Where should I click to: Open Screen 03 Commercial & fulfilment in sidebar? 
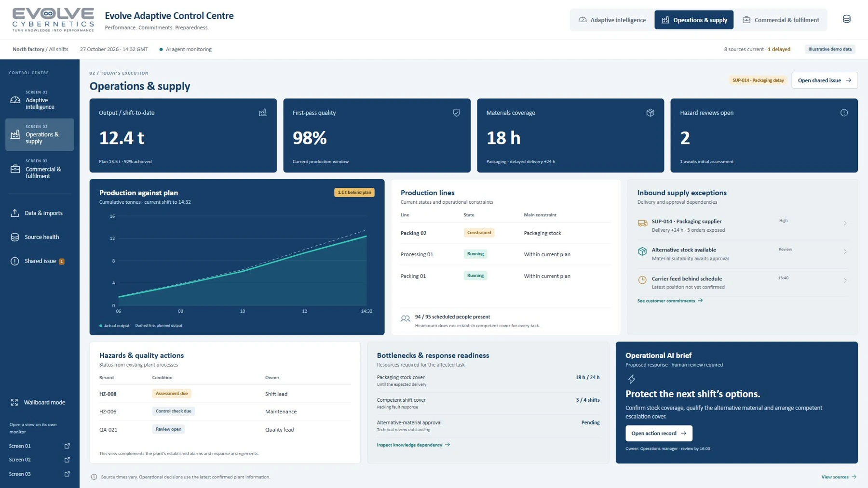point(40,169)
